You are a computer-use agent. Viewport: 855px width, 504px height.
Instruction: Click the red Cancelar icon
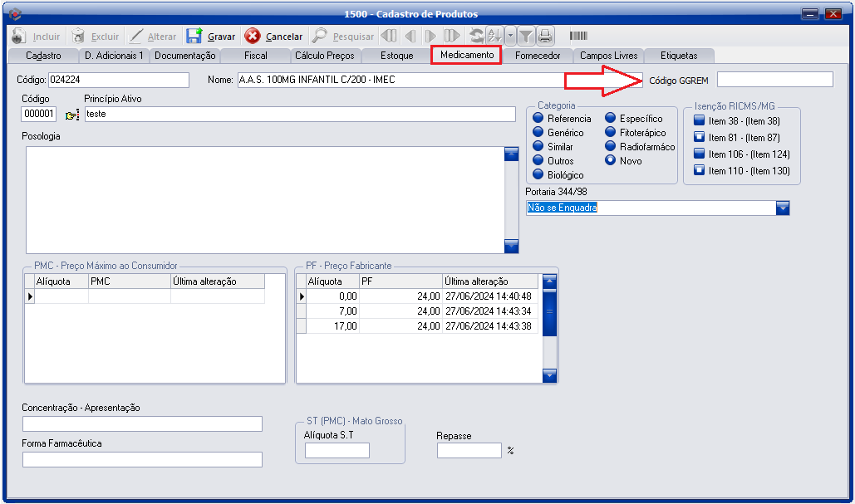coord(253,36)
